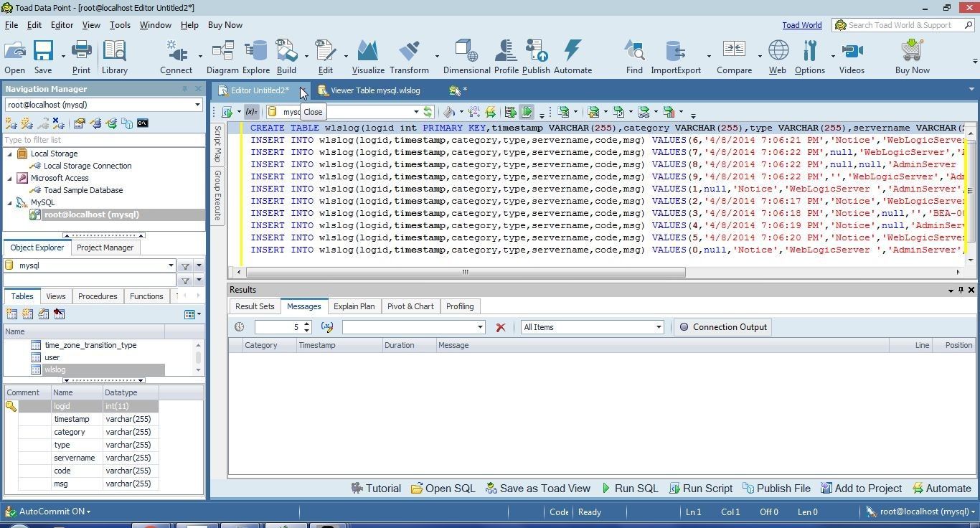Open the Visualize tool
Screen dimensions: 980x528
click(368, 57)
